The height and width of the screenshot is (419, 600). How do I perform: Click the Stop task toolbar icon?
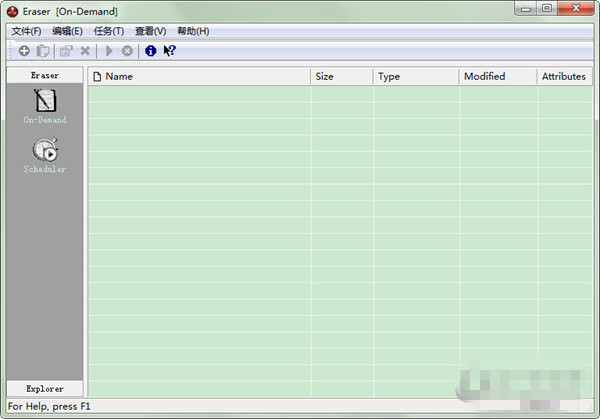(x=127, y=50)
